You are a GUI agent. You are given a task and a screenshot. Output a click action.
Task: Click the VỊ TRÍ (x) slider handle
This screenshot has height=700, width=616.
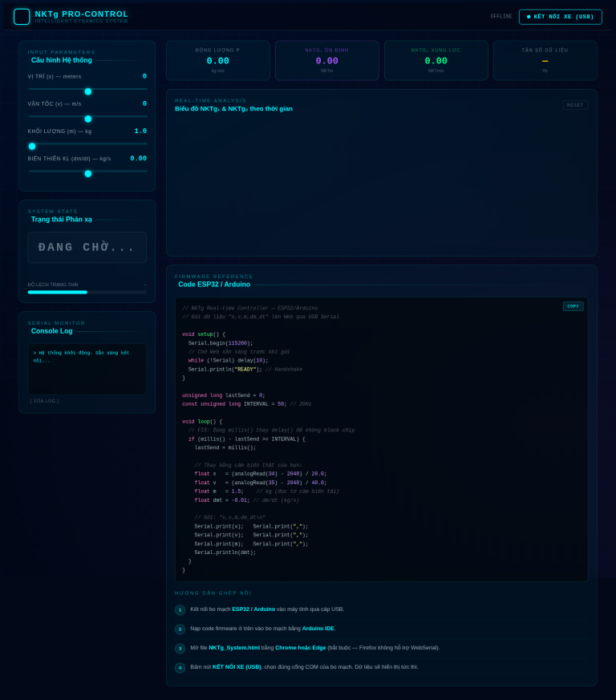(88, 91)
